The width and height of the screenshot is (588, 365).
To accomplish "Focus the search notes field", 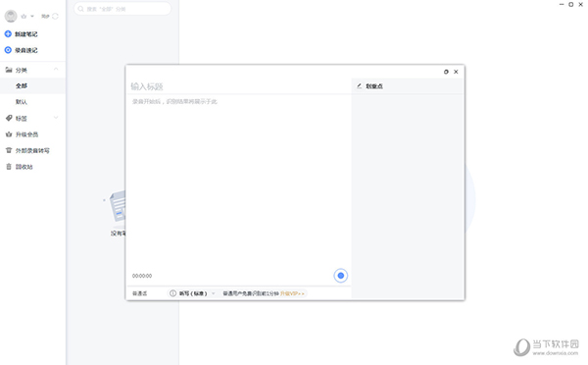I will (122, 9).
